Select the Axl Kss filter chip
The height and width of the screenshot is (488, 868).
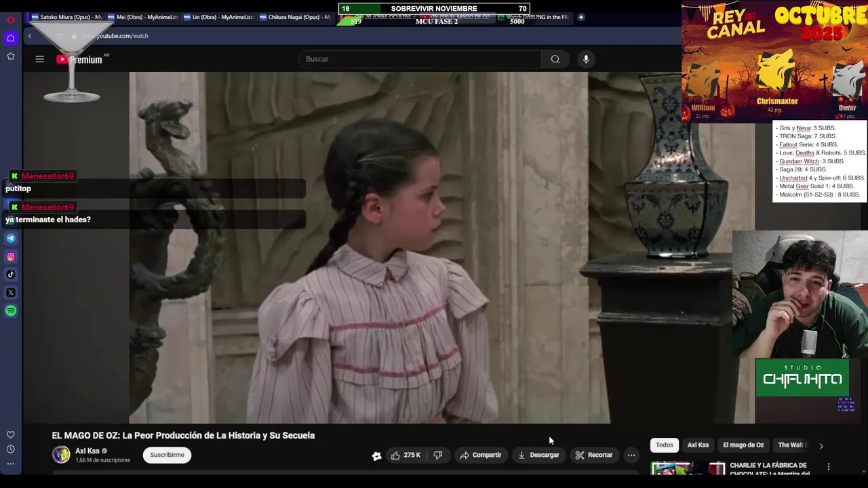698,445
